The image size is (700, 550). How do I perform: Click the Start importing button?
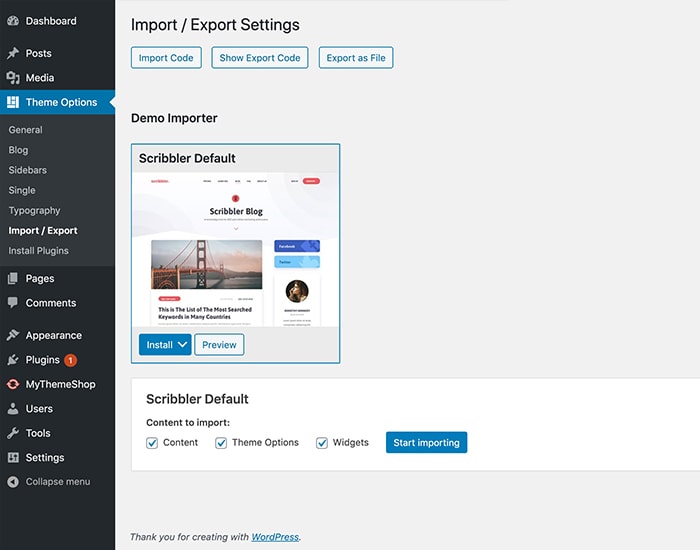tap(426, 442)
